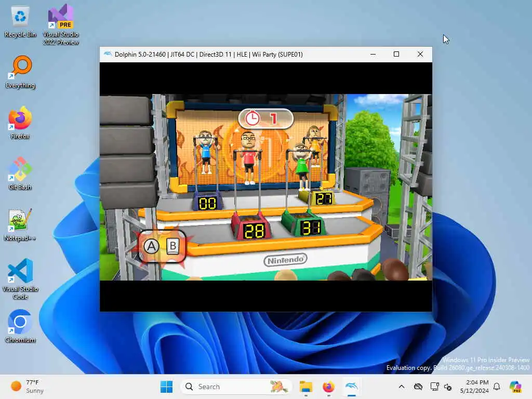Click the B button prompt in game
The image size is (532, 399).
tap(172, 246)
